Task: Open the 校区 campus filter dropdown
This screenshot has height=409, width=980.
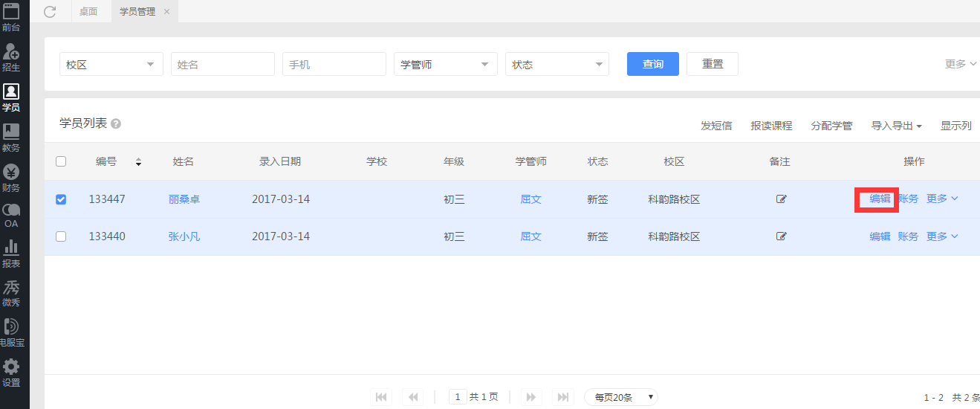Action: [111, 64]
